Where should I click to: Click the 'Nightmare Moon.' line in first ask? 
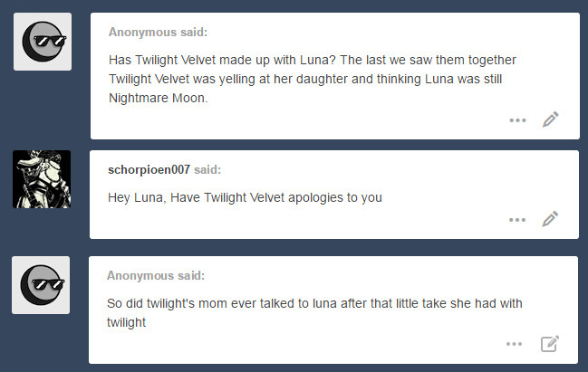click(159, 98)
